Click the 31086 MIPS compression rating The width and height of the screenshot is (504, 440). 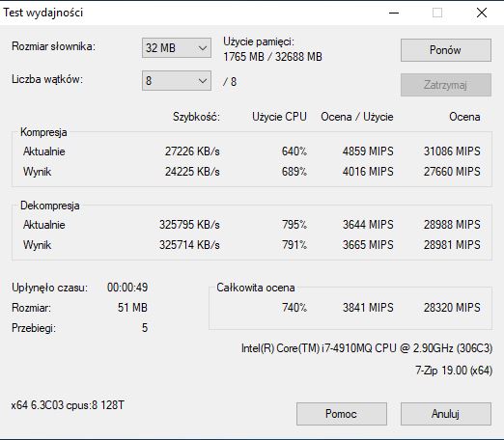[452, 151]
